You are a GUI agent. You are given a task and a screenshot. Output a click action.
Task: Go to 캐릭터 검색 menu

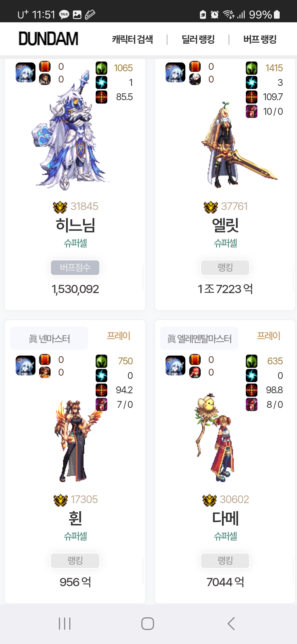point(132,39)
